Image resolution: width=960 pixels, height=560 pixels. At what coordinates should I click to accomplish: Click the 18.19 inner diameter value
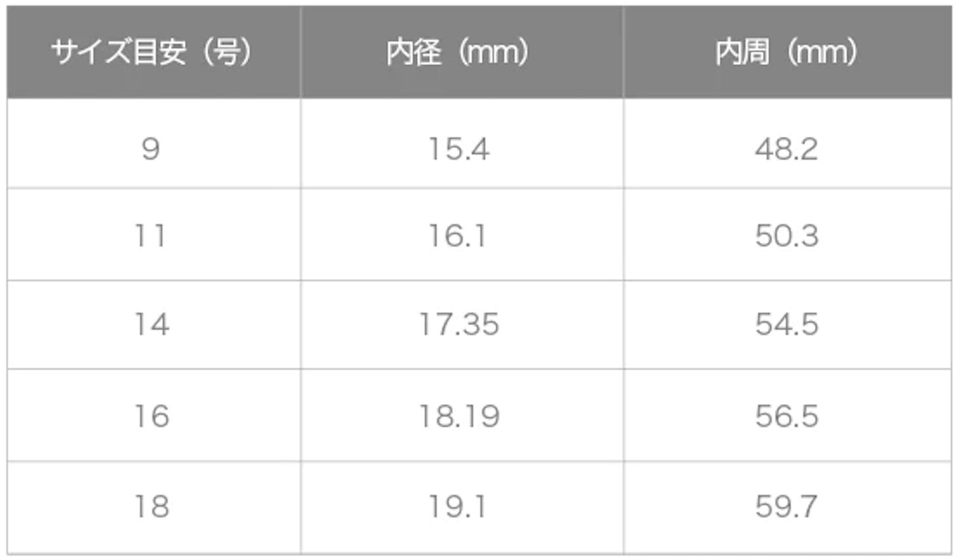459,416
